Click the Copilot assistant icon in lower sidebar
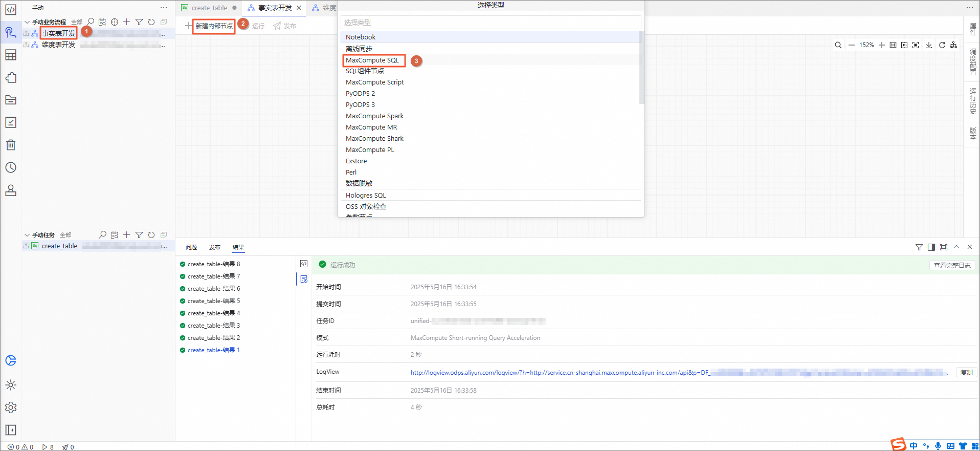The width and height of the screenshot is (980, 451). [11, 360]
